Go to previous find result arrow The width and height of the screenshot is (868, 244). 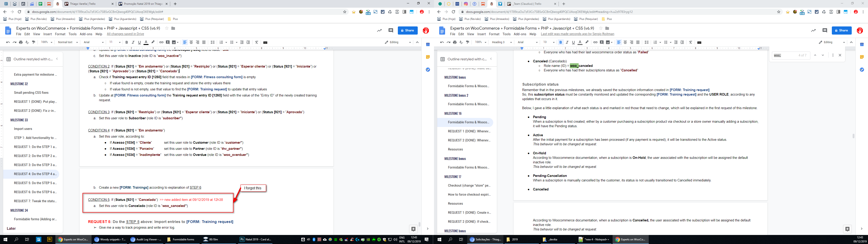click(815, 55)
